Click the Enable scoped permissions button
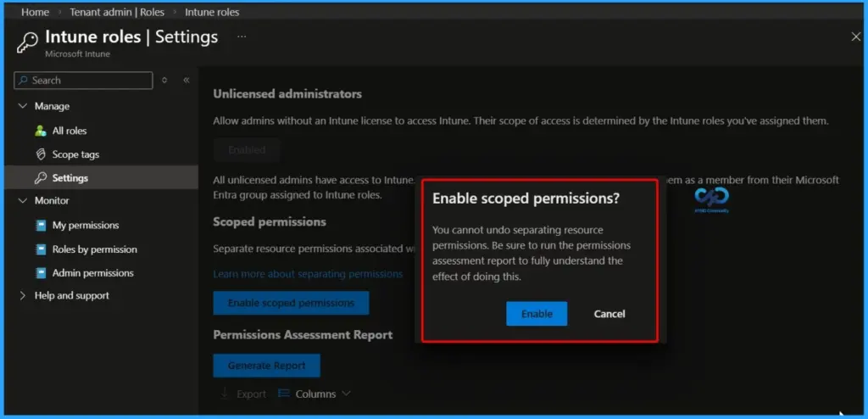Image resolution: width=868 pixels, height=419 pixels. 292,303
